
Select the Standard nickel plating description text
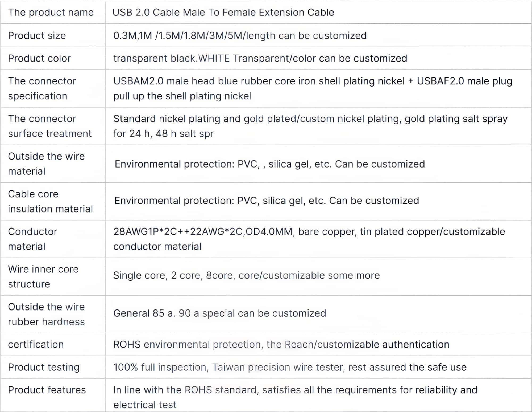(x=310, y=126)
